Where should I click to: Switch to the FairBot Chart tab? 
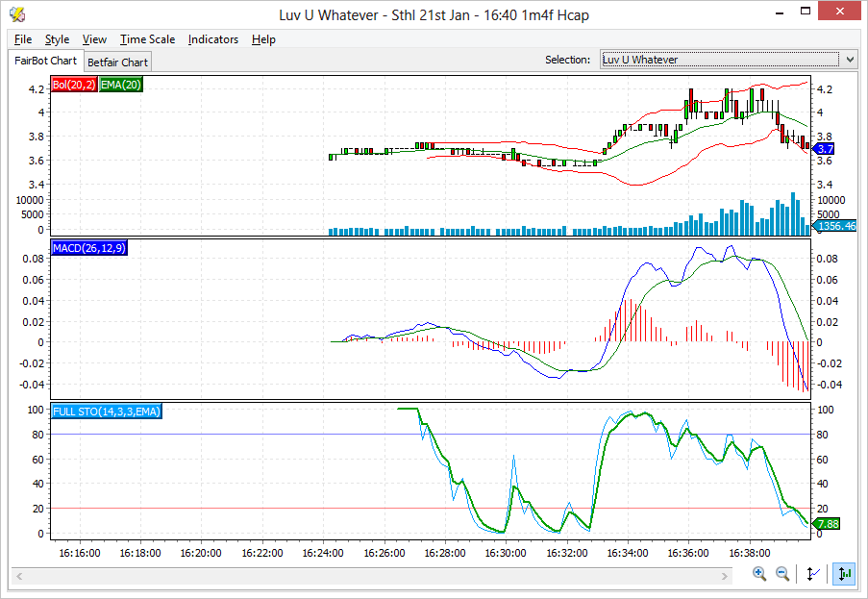(x=45, y=61)
